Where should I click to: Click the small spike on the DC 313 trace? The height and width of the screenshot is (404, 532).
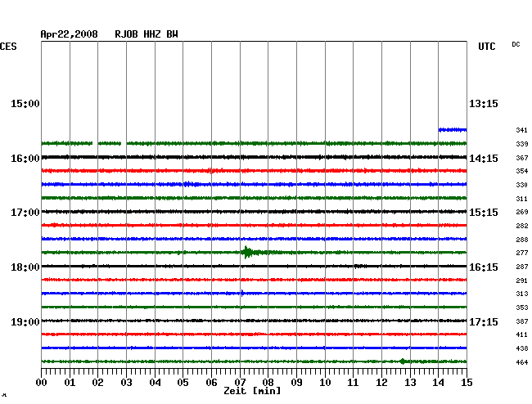[242, 293]
